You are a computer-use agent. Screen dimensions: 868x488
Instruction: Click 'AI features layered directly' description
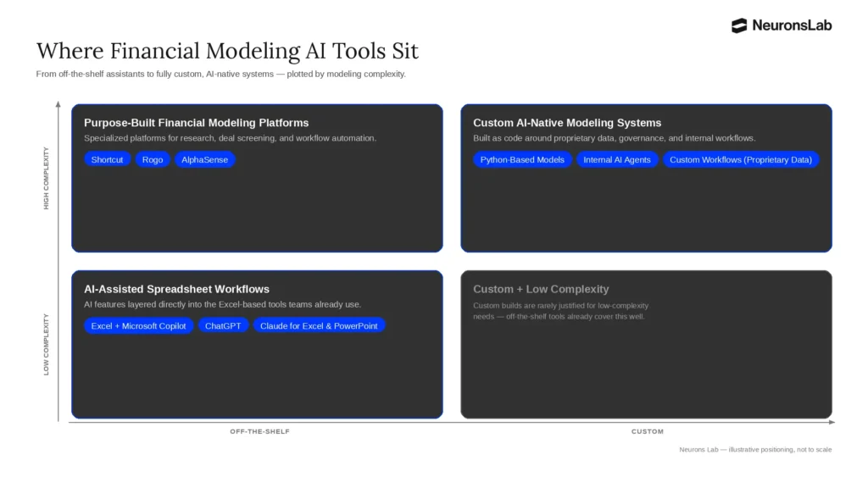pyautogui.click(x=223, y=304)
